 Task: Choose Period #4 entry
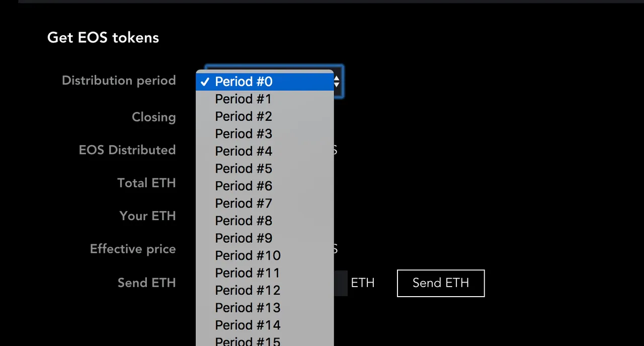[x=244, y=151]
